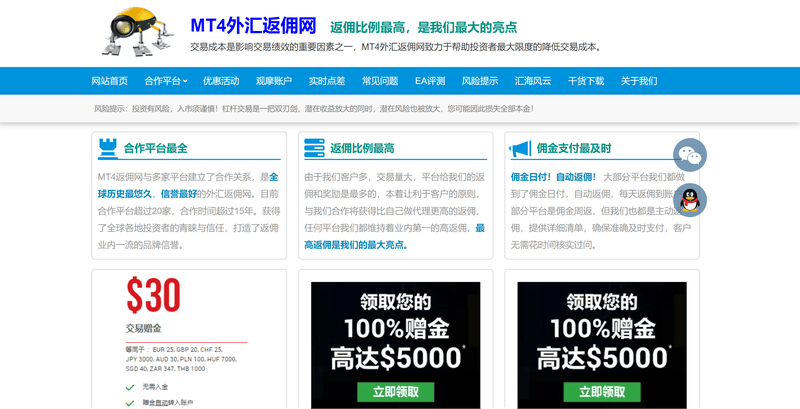The image size is (800, 409).
Task: Open the 常见问题 menu item
Action: [380, 81]
